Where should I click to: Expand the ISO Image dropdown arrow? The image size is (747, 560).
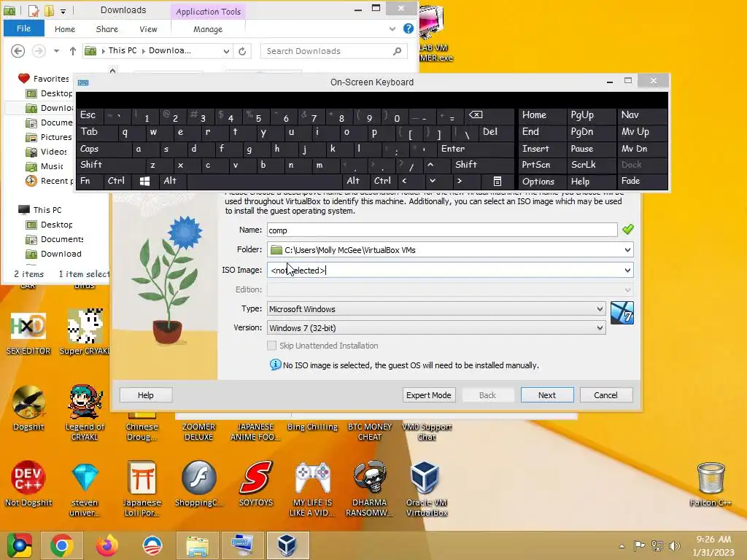627,270
